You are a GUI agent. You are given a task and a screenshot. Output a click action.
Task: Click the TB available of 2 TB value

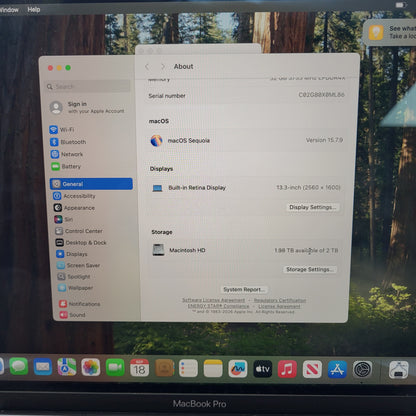(x=306, y=250)
